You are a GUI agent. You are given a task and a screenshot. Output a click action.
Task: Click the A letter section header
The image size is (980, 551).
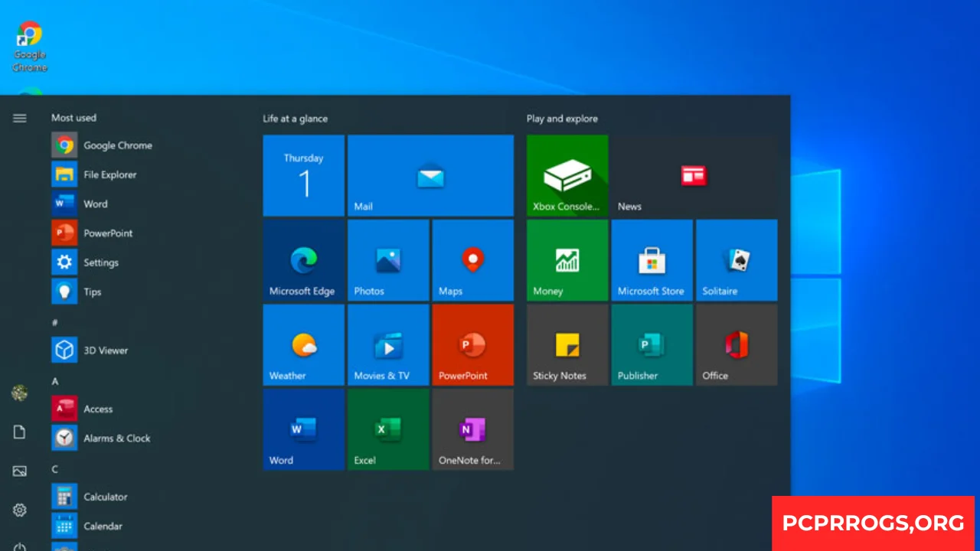point(54,381)
